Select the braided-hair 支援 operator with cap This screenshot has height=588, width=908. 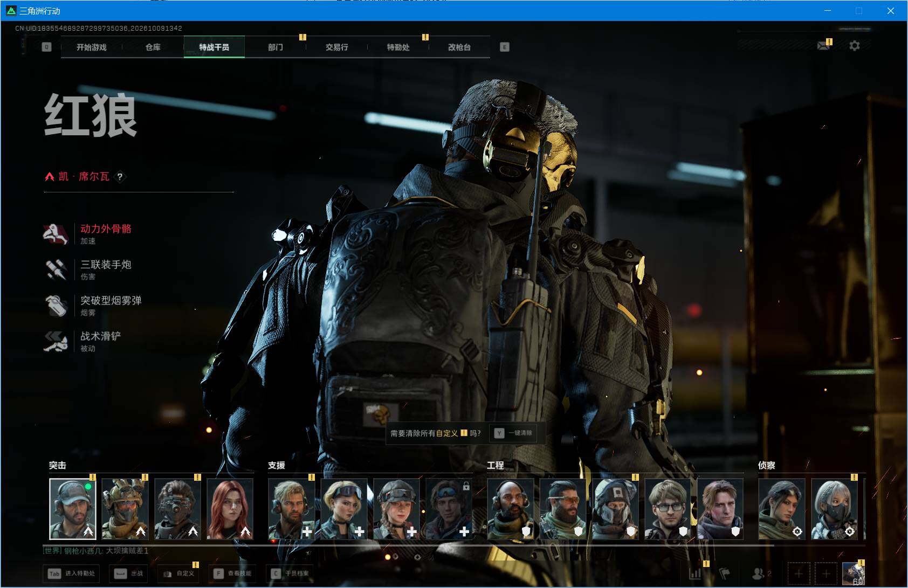pyautogui.click(x=396, y=509)
